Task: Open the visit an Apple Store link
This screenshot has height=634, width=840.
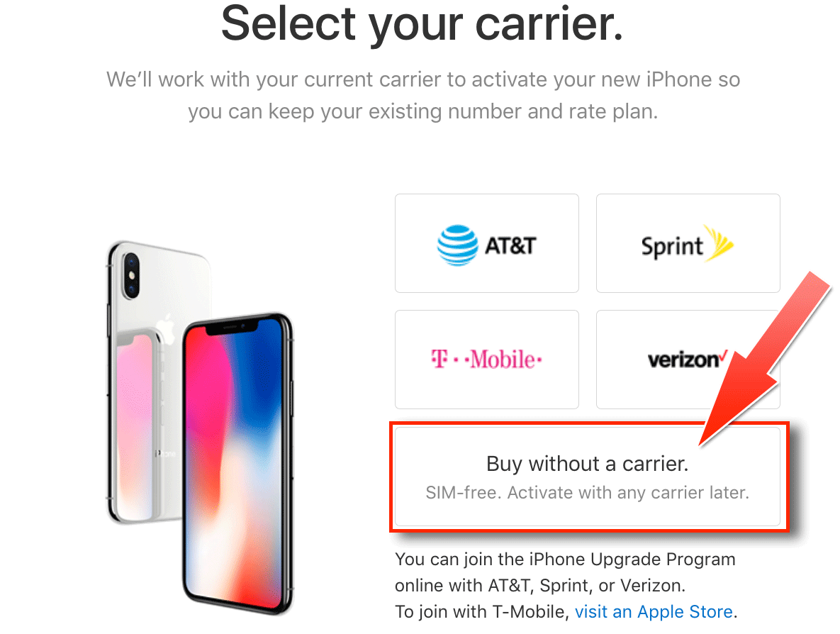Action: click(654, 611)
